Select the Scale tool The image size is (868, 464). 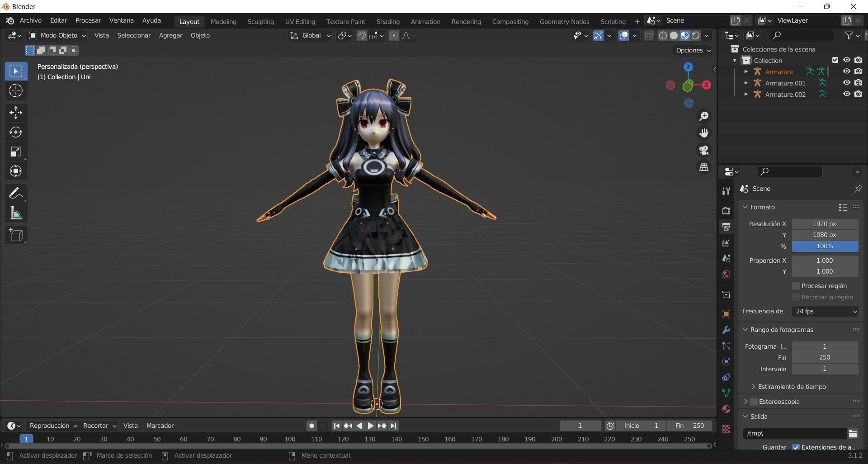(16, 152)
